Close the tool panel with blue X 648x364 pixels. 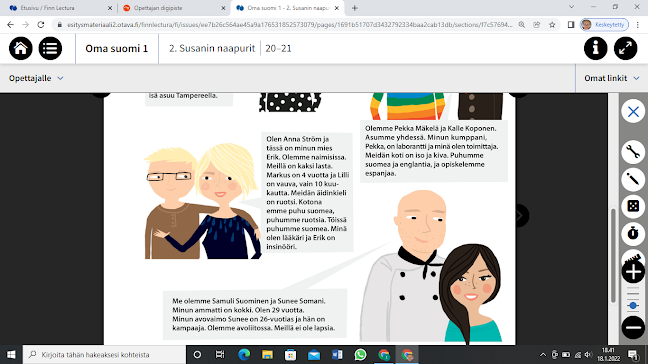633,112
